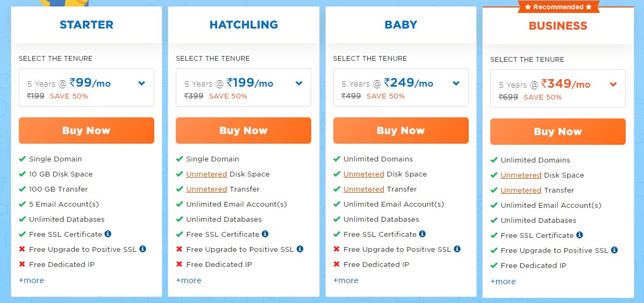This screenshot has height=303, width=644.
Task: Click info icon beside Baby Free SSL Certificate
Action: 422,234
